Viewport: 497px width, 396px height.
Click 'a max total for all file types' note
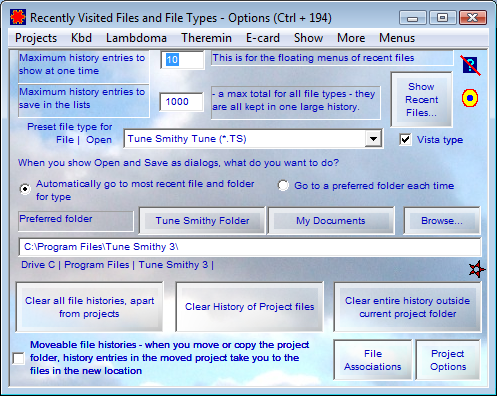(294, 100)
